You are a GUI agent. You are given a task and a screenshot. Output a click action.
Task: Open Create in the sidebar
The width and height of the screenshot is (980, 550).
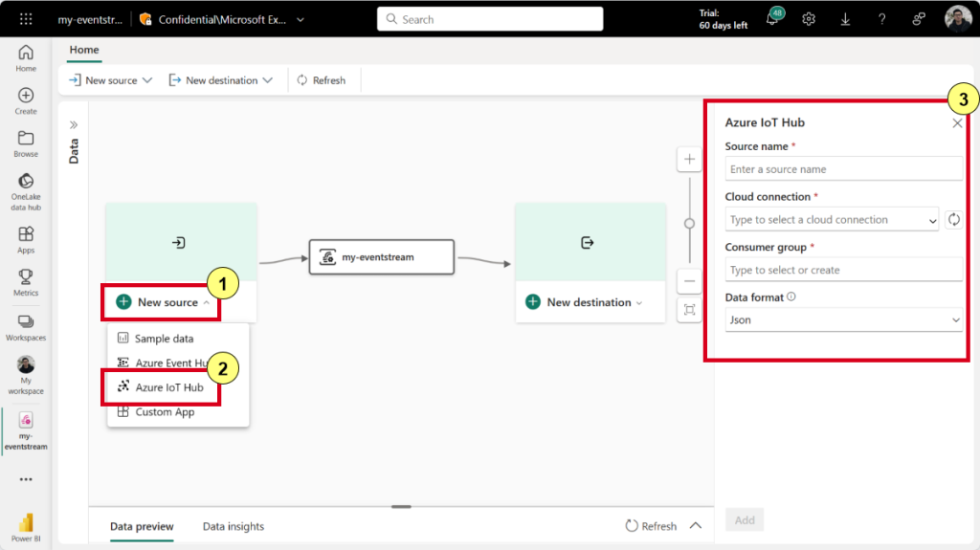pyautogui.click(x=26, y=101)
